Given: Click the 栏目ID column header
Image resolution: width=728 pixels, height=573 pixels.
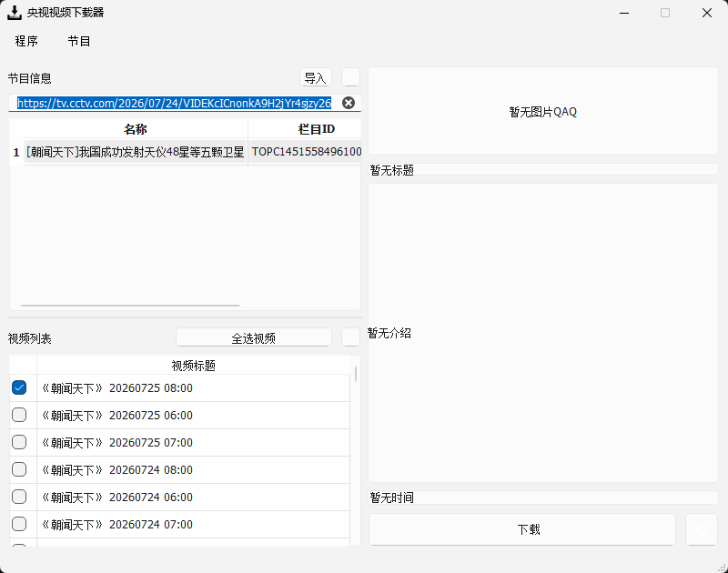Looking at the screenshot, I should click(305, 129).
